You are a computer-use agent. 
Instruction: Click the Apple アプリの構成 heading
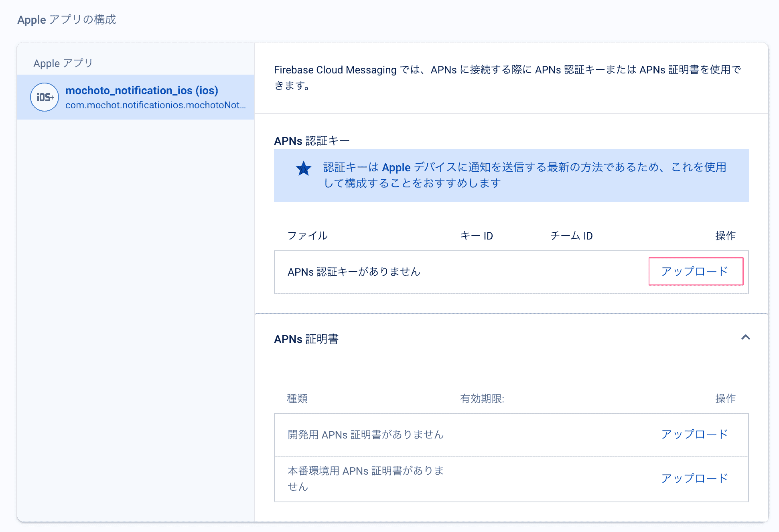click(x=67, y=19)
